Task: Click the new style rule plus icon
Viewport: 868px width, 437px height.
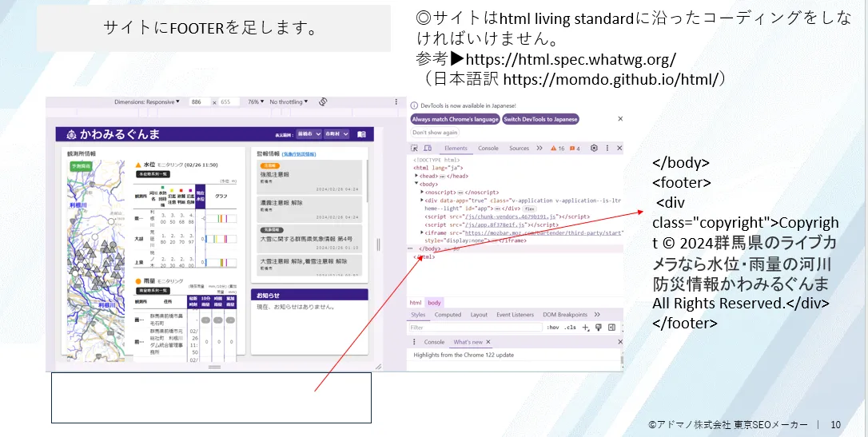Action: pyautogui.click(x=585, y=328)
